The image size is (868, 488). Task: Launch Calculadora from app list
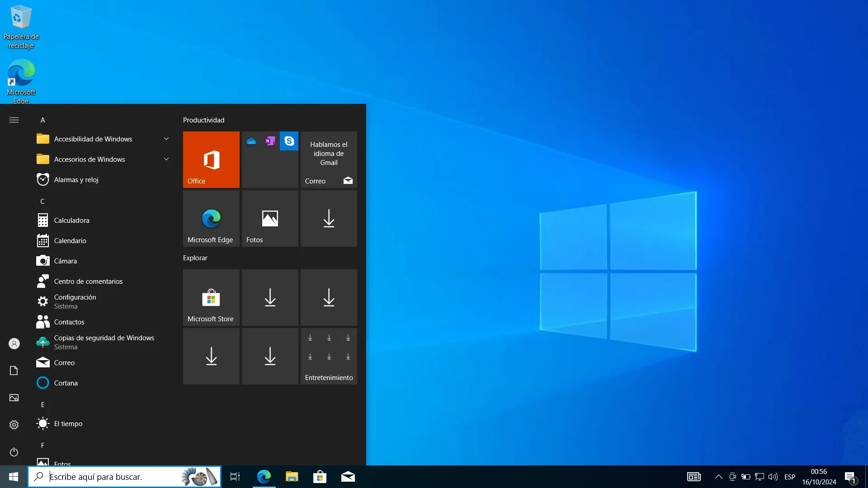click(104, 220)
